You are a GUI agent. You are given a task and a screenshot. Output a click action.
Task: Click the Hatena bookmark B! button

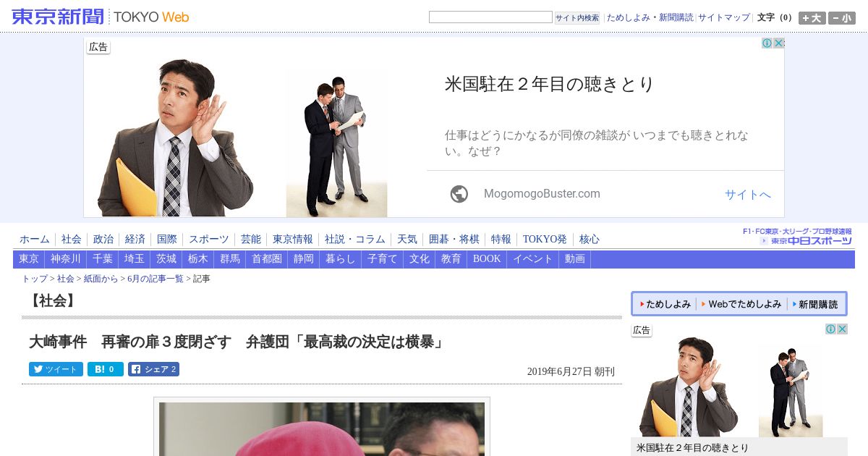point(106,369)
